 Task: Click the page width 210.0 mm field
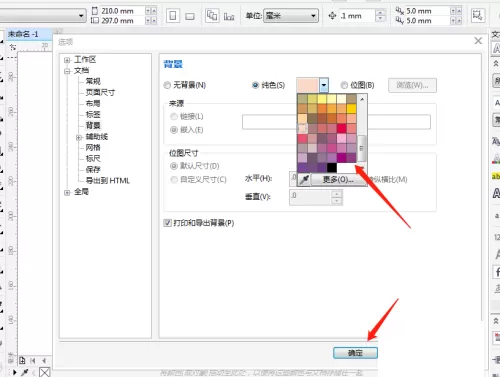122,11
